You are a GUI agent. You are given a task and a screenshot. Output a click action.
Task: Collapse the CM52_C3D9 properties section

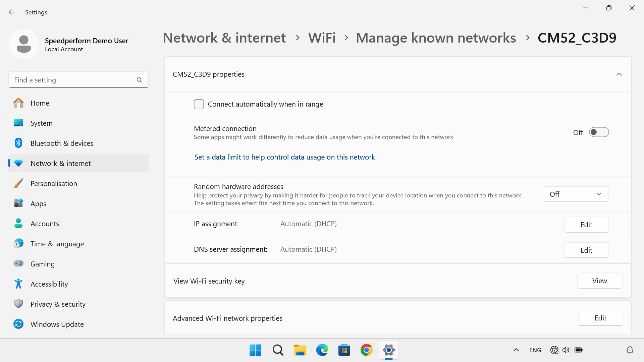[x=619, y=74]
